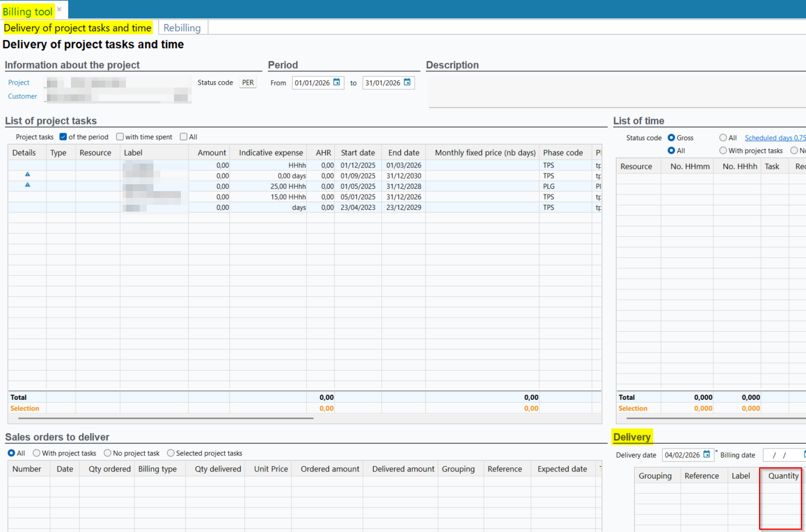Select 'No project task' radio option
Image resolution: width=806 pixels, height=532 pixels.
click(x=108, y=453)
